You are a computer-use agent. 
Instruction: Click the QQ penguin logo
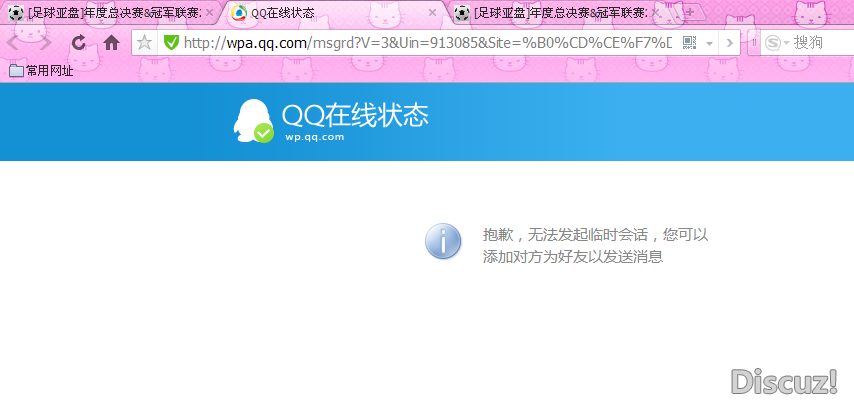coord(253,121)
